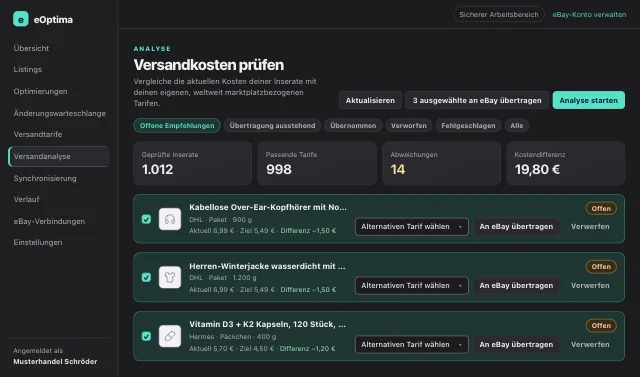The width and height of the screenshot is (640, 377).
Task: Click the Passende Tarife 998 card
Action: 317,163
